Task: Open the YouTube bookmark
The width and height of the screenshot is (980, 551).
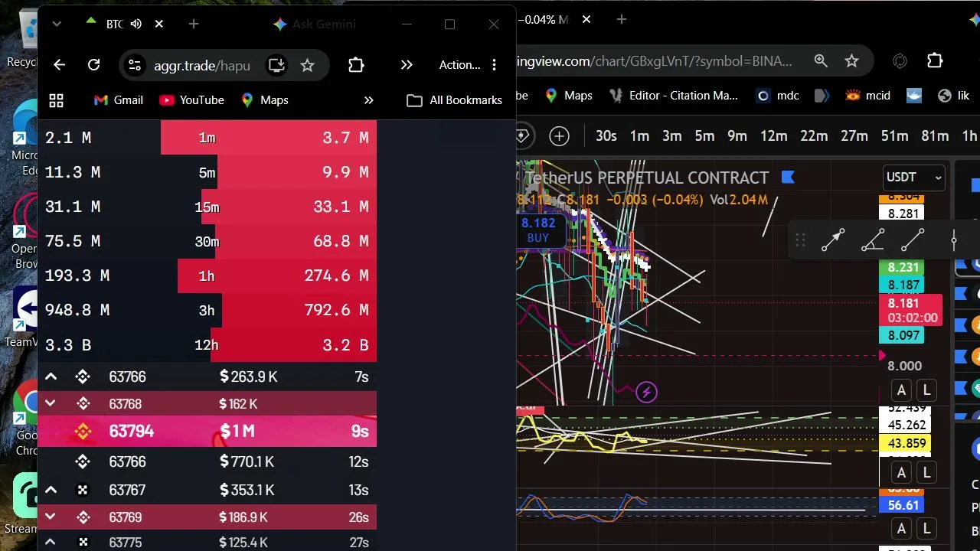Action: click(191, 100)
